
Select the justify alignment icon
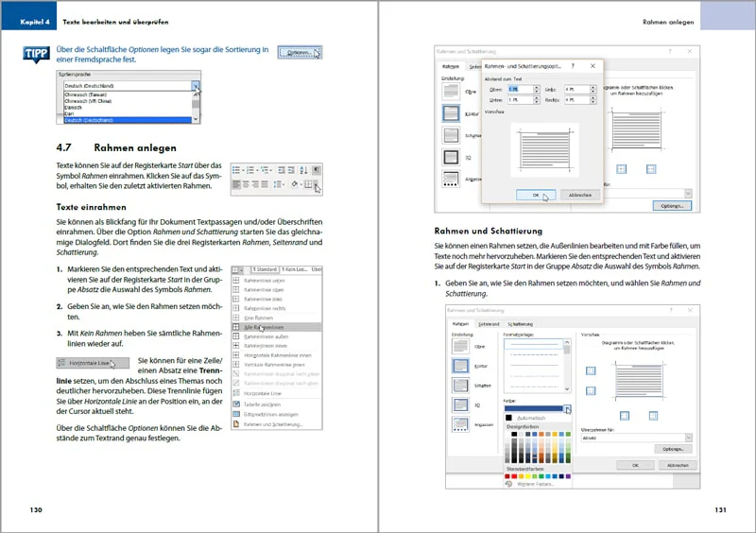coord(265,184)
